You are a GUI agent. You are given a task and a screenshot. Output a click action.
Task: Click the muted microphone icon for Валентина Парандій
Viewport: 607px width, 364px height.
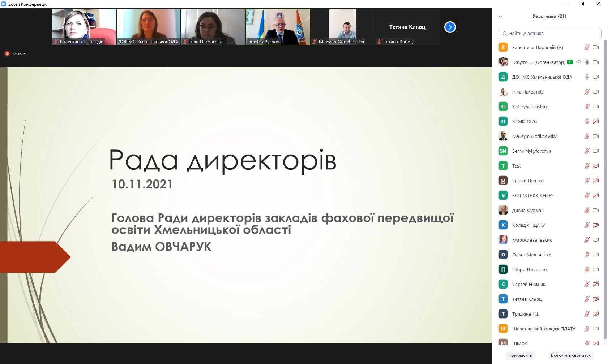click(x=587, y=48)
